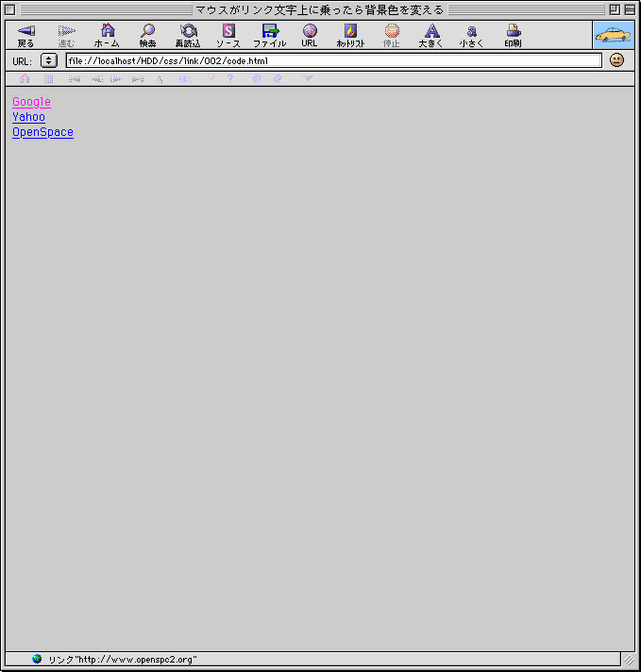Open the 検索 (Search) tool
Screen dimensions: 641x672
click(147, 35)
